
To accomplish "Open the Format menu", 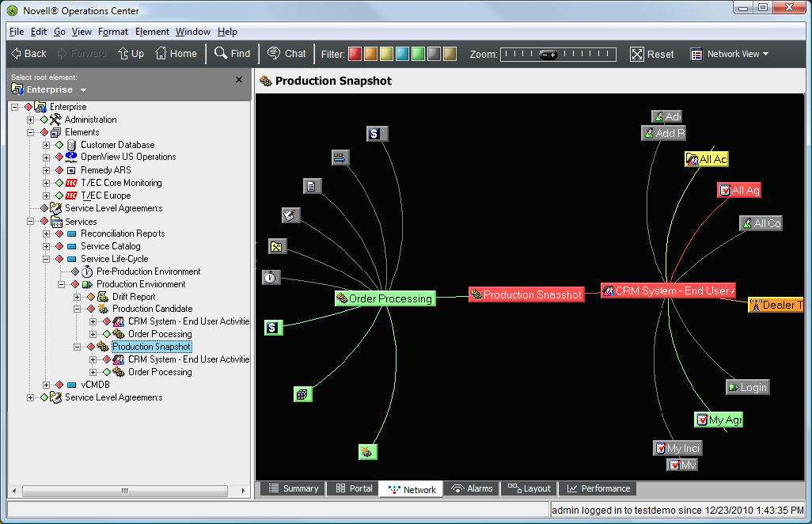I will (113, 32).
